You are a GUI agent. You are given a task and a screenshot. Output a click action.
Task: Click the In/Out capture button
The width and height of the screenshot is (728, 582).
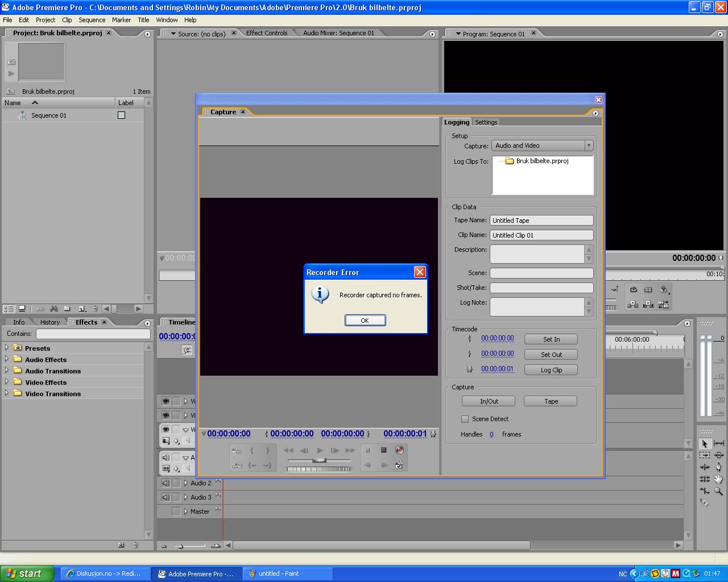pos(489,401)
